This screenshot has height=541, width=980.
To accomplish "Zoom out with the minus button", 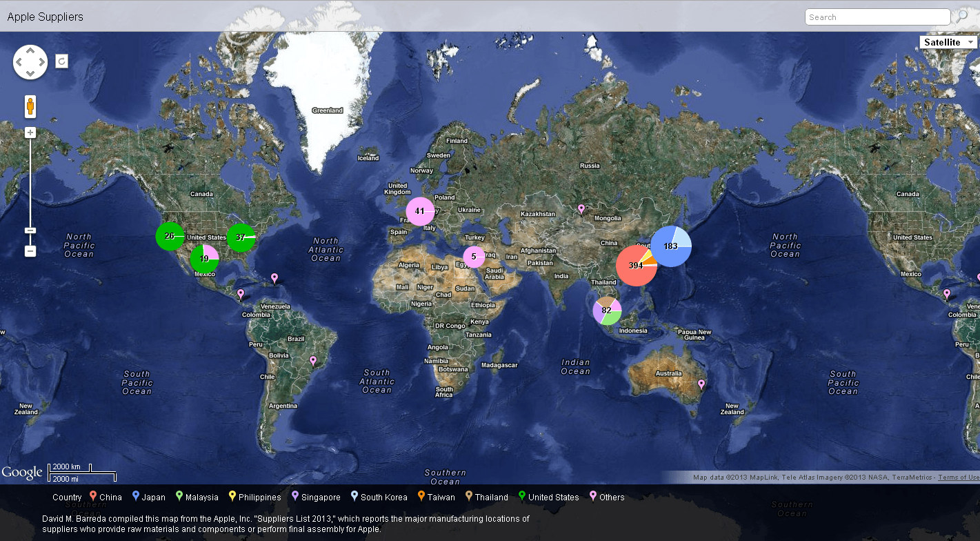I will pyautogui.click(x=30, y=251).
